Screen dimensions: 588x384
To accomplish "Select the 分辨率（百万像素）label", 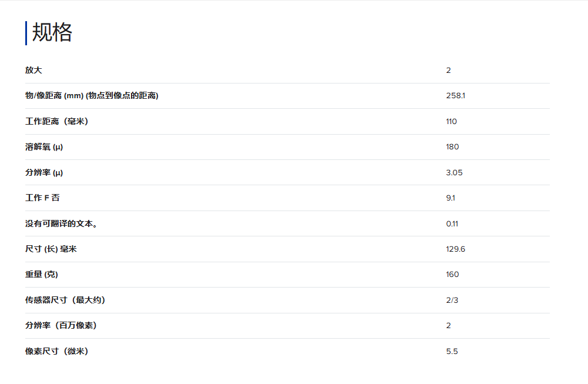I will [x=61, y=326].
